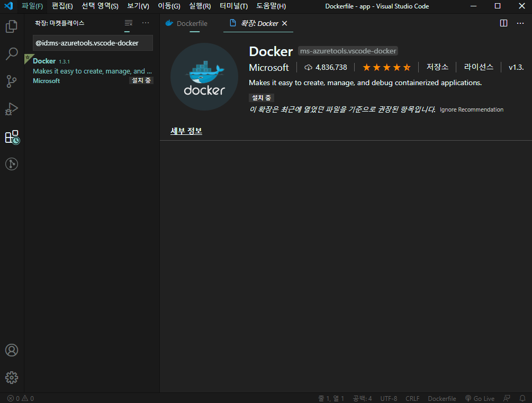
Task: Click the Docker extension title heading
Action: [x=270, y=51]
